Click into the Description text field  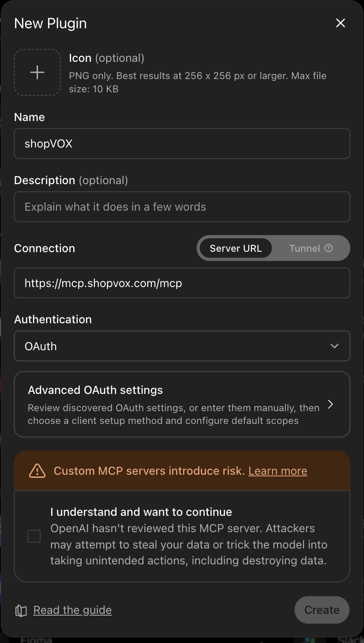point(182,207)
